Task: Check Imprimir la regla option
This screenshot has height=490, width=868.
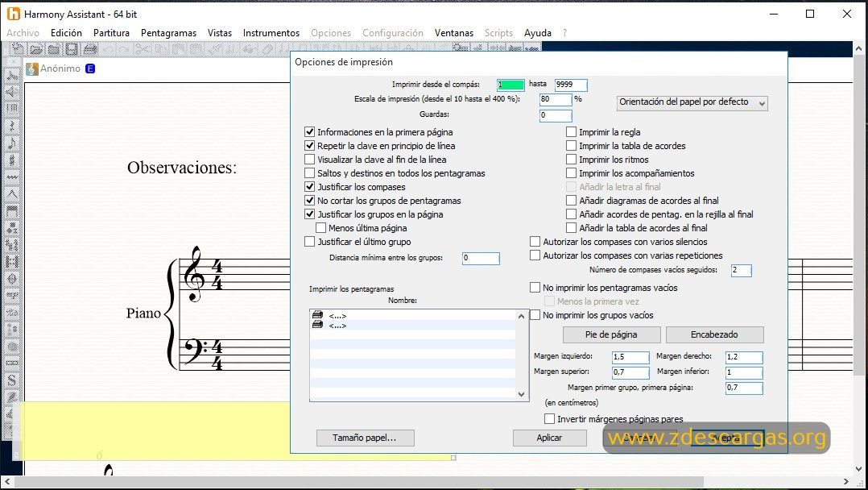Action: coord(572,132)
